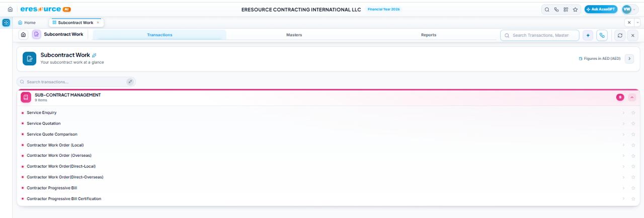Click the expand icon in transactions search box

point(130,81)
